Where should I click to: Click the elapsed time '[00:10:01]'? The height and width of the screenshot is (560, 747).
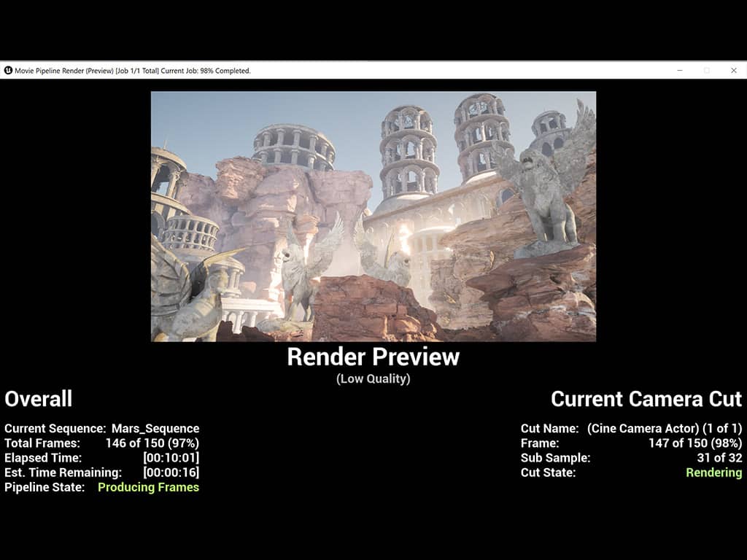tap(171, 458)
